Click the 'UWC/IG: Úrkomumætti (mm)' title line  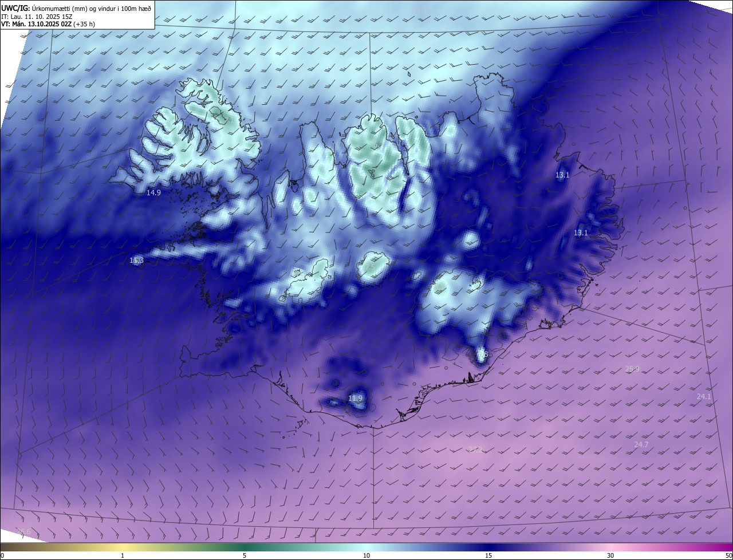tap(76, 8)
